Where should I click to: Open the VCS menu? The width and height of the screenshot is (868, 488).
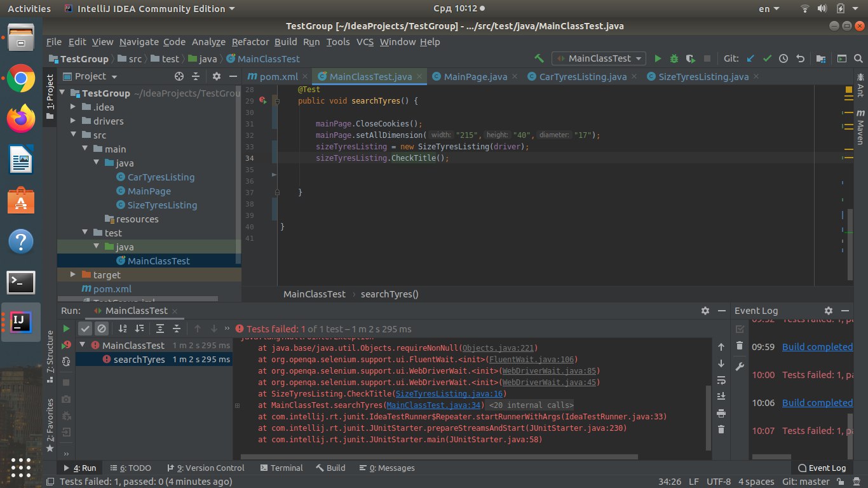pyautogui.click(x=365, y=42)
